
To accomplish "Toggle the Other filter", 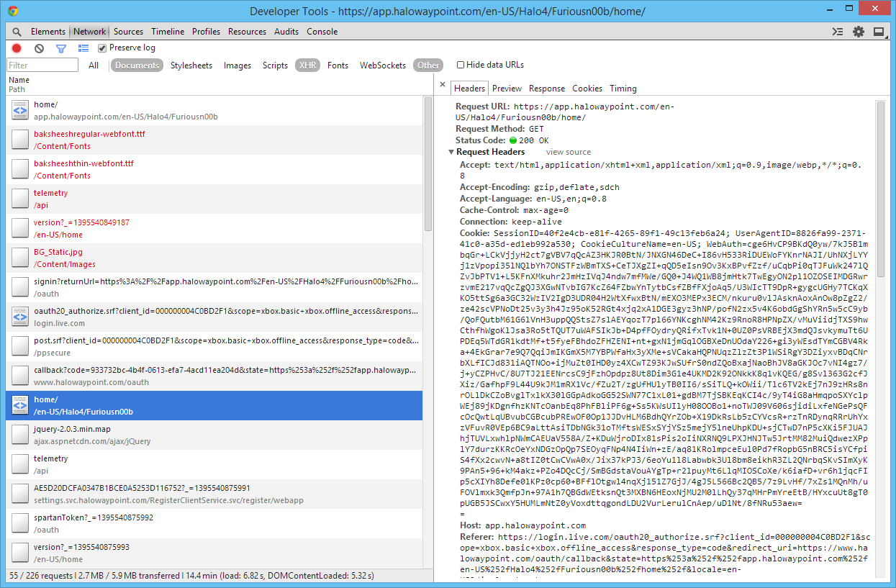I will (x=428, y=65).
